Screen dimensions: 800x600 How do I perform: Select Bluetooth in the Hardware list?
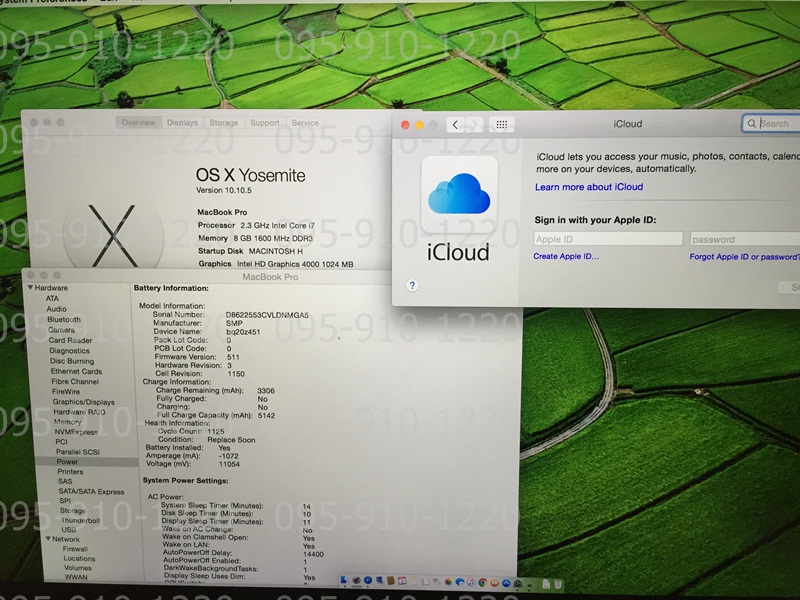point(64,319)
